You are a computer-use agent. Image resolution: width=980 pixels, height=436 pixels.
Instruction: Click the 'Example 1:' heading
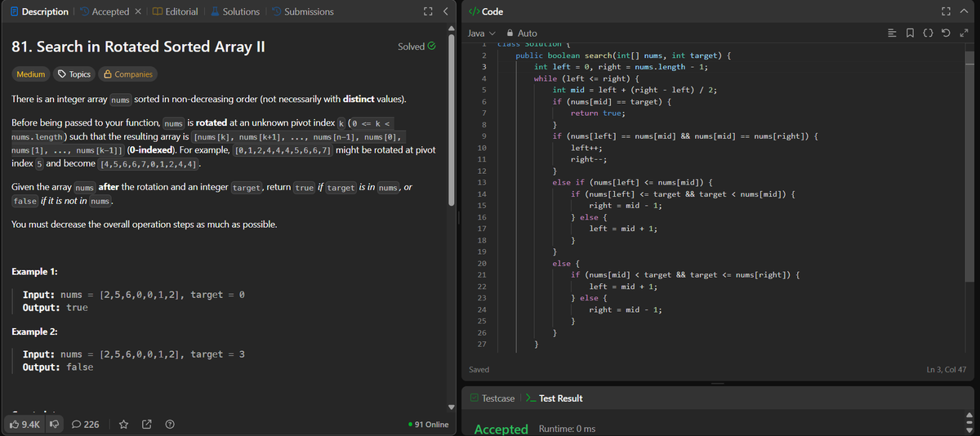click(35, 271)
